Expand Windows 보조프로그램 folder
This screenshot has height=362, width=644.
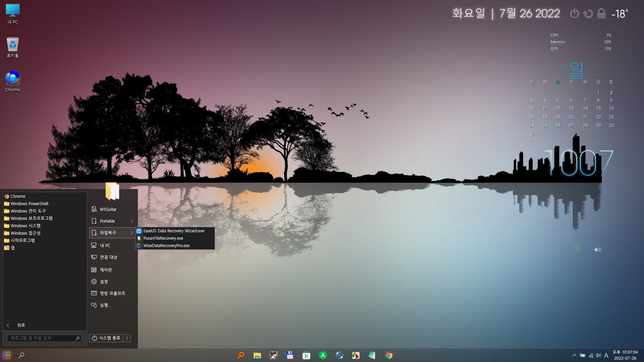point(45,219)
